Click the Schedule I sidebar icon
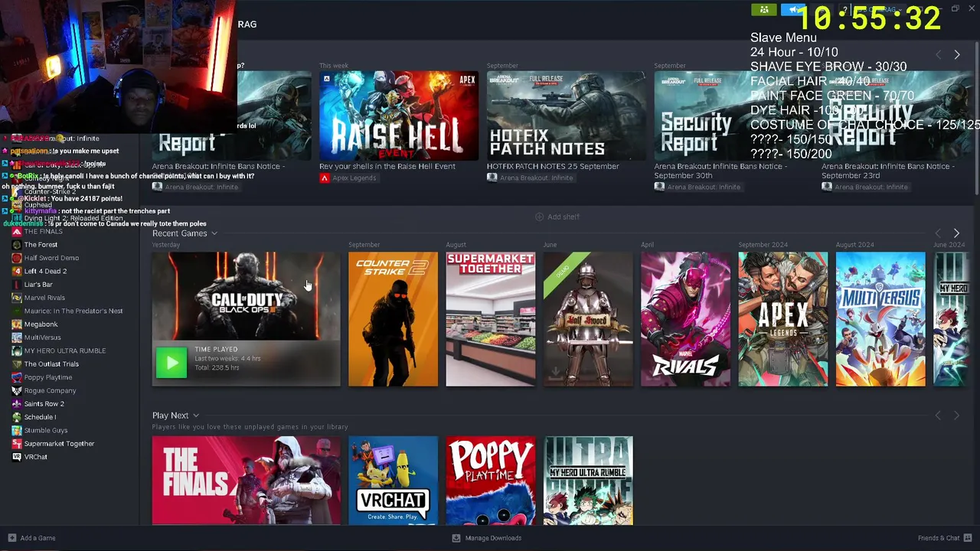The image size is (980, 551). [x=17, y=417]
